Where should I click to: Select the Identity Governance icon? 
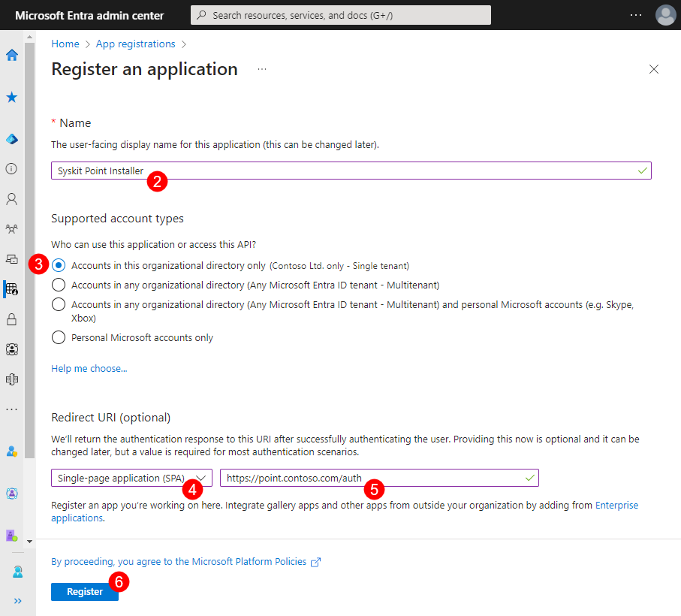coord(11,349)
